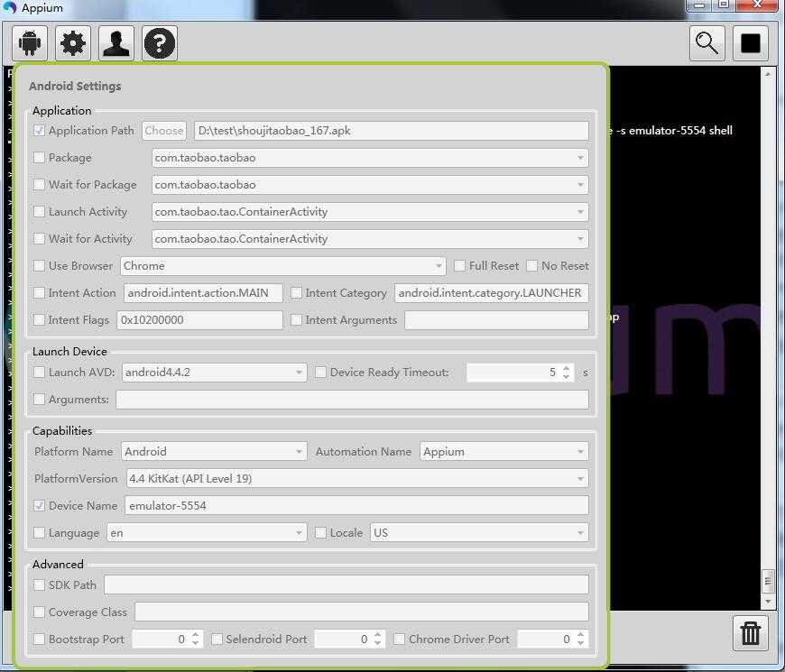Expand the Wait for Package dropdown
Screen dimensions: 785x672
click(x=580, y=185)
